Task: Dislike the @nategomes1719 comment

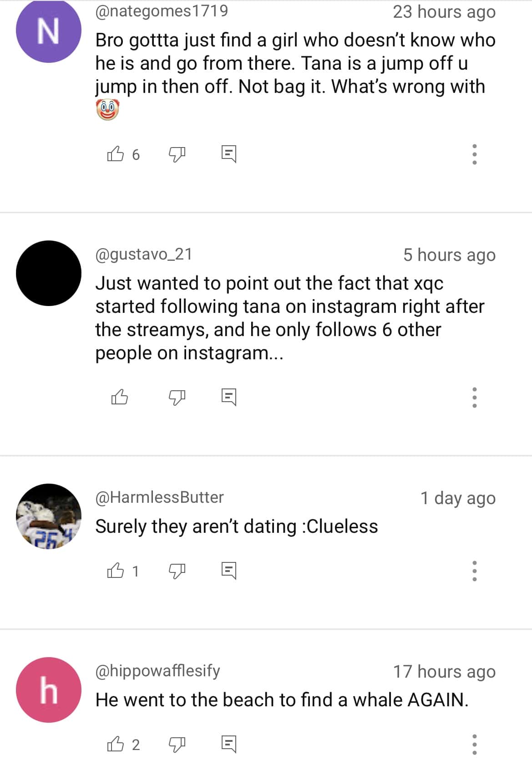Action: (x=177, y=154)
